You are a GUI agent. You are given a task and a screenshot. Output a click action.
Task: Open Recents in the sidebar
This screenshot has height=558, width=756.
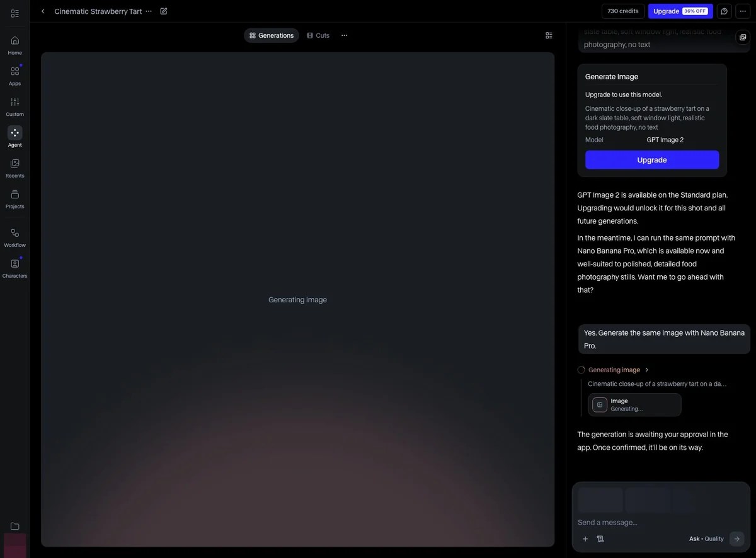click(x=14, y=168)
